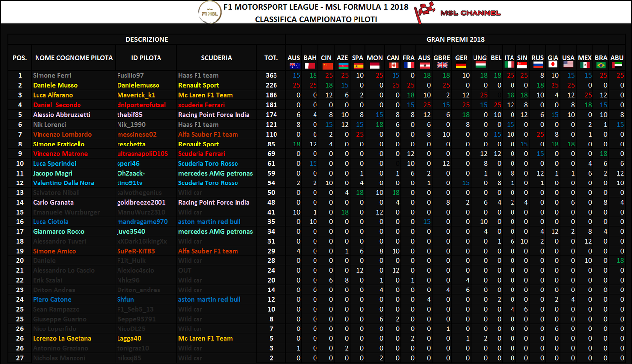Select driver name Vincenzo Matrone
The image size is (632, 364).
click(x=60, y=154)
